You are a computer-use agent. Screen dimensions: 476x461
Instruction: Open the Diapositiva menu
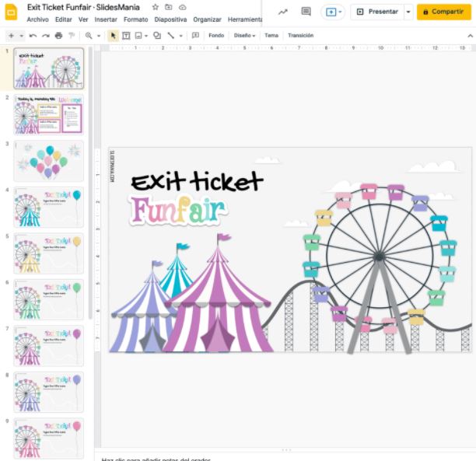[x=170, y=19]
